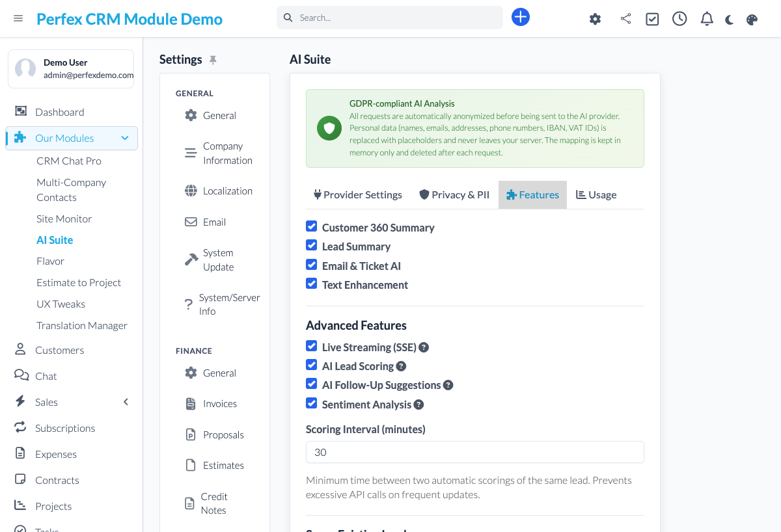Screen dimensions: 781x532
Task: Click the Scoring Interval input field
Action: pyautogui.click(x=474, y=451)
